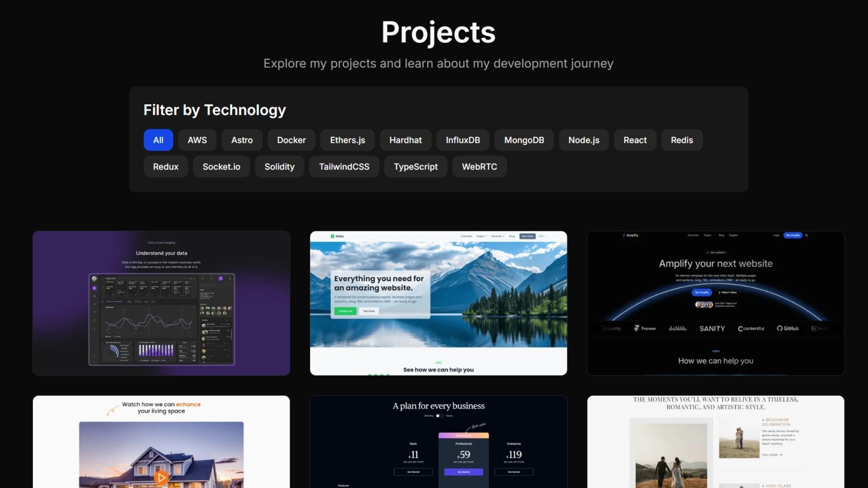The image size is (868, 488).
Task: Pick the InfluxDB filter
Action: pos(463,140)
